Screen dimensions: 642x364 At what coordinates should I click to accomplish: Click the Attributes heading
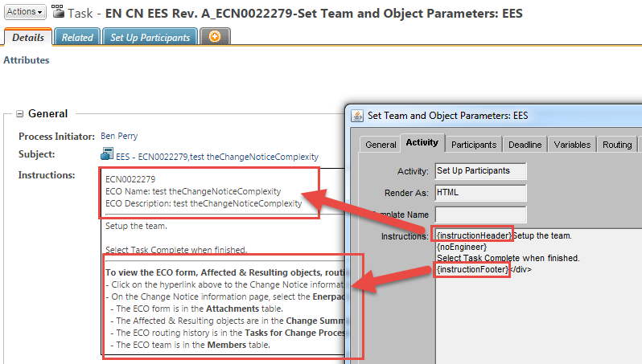point(27,60)
